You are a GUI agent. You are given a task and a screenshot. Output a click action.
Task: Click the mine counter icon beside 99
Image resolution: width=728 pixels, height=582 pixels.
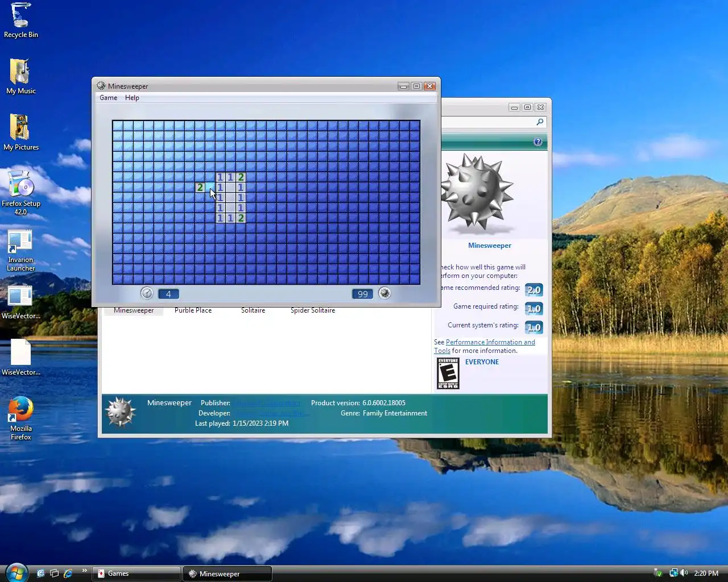point(384,293)
